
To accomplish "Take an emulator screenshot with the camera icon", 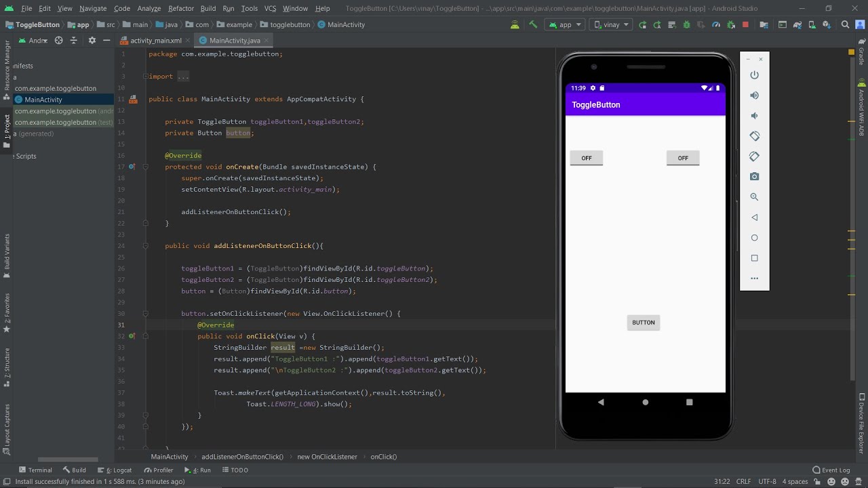I will (x=754, y=177).
